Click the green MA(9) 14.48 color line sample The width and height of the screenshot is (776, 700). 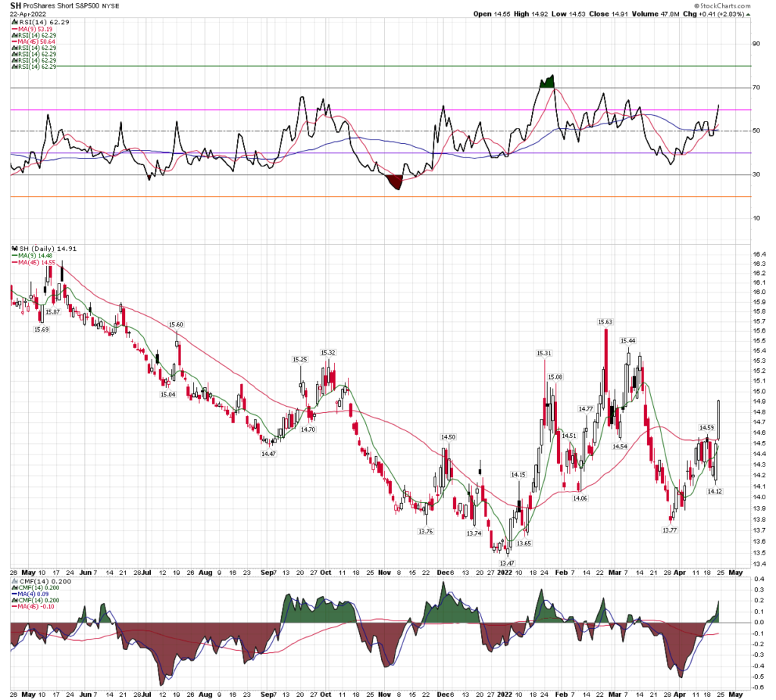coord(14,256)
